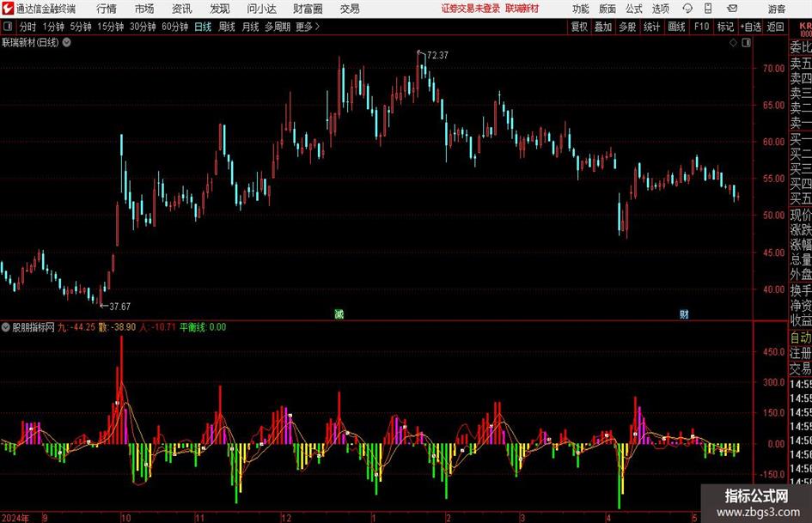Open the 版面 menu
Image resolution: width=812 pixels, height=523 pixels.
tap(607, 9)
